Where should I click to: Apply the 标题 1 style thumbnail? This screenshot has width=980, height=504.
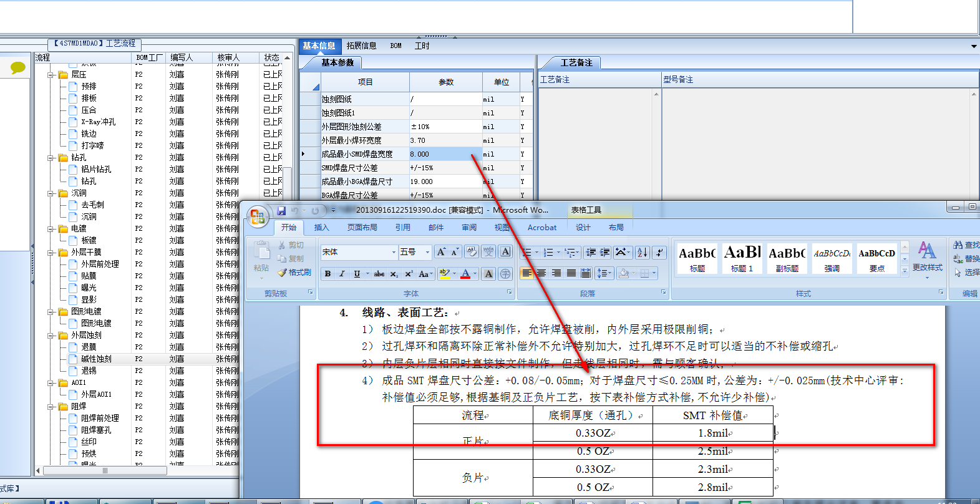tap(742, 258)
